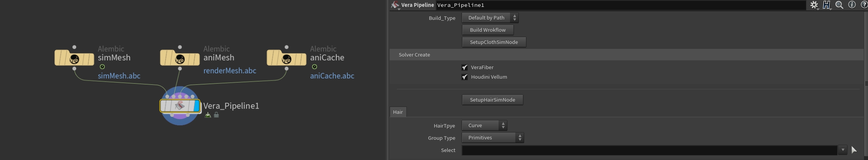Toggle the Houdini Vellum checkbox
This screenshot has height=160, width=868.
(x=465, y=77)
